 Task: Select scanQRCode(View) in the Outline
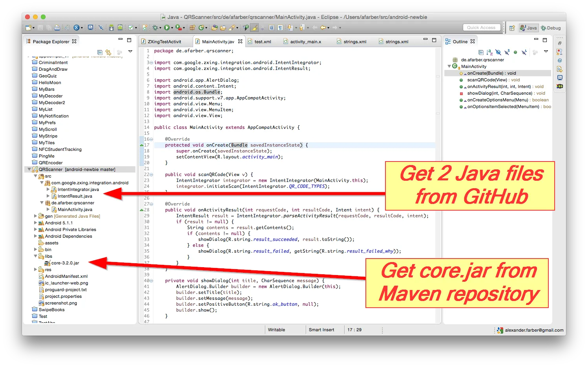tap(493, 80)
